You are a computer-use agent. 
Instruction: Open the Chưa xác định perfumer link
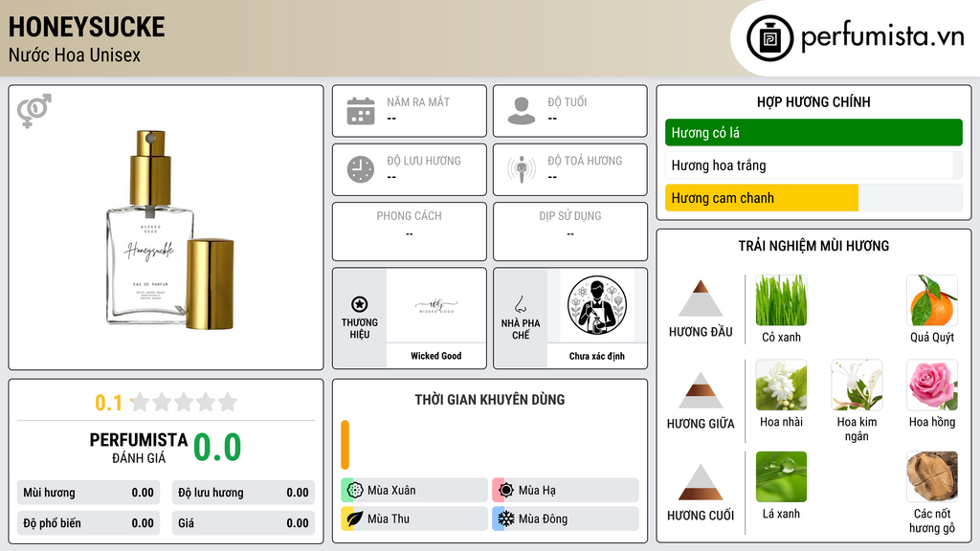click(x=597, y=356)
